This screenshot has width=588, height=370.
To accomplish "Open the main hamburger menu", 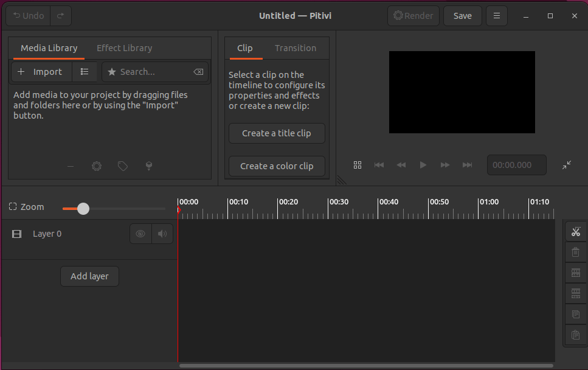I will tap(497, 16).
